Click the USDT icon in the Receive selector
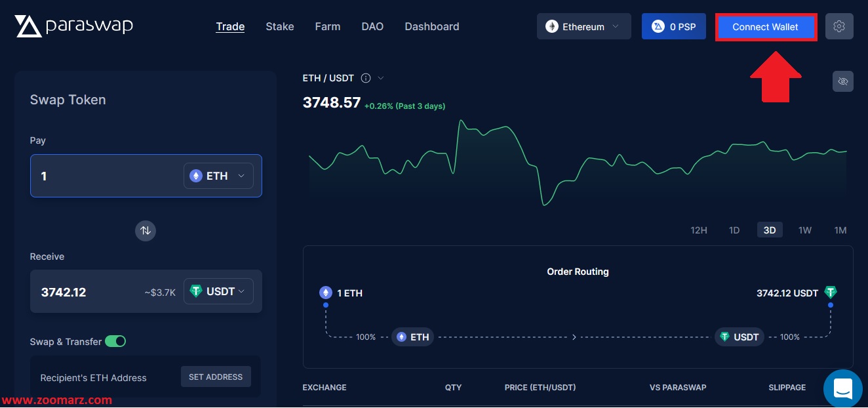Image resolution: width=868 pixels, height=408 pixels. (x=196, y=291)
